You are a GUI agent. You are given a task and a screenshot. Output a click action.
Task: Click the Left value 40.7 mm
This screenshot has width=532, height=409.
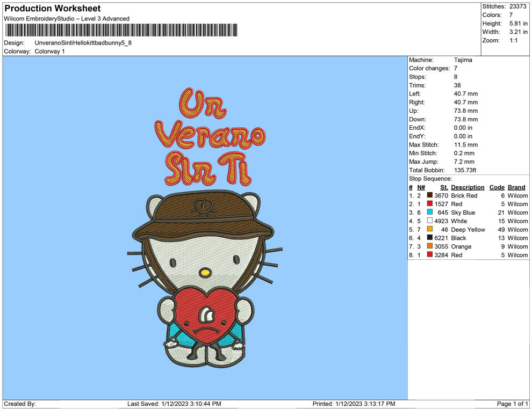tap(466, 94)
